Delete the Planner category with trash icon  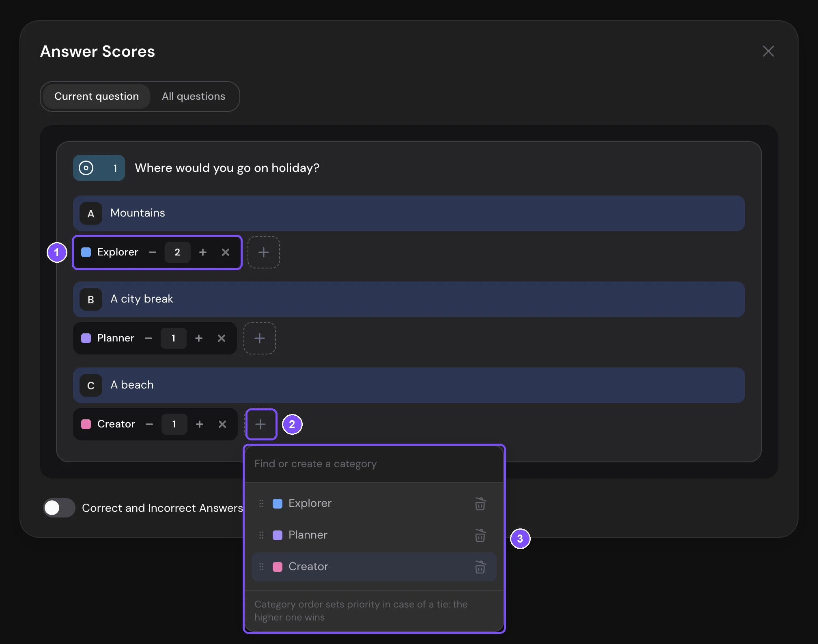click(x=480, y=535)
